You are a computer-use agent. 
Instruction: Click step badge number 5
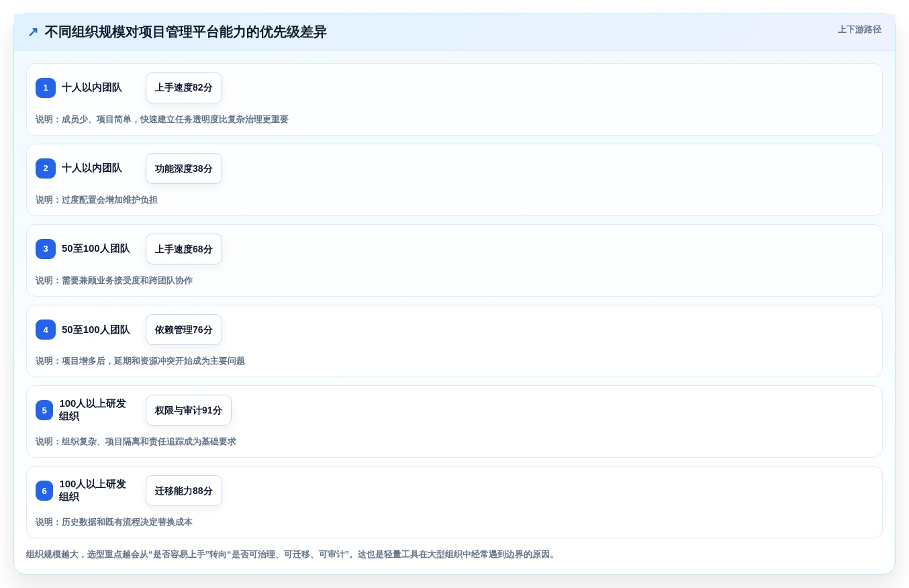(44, 410)
